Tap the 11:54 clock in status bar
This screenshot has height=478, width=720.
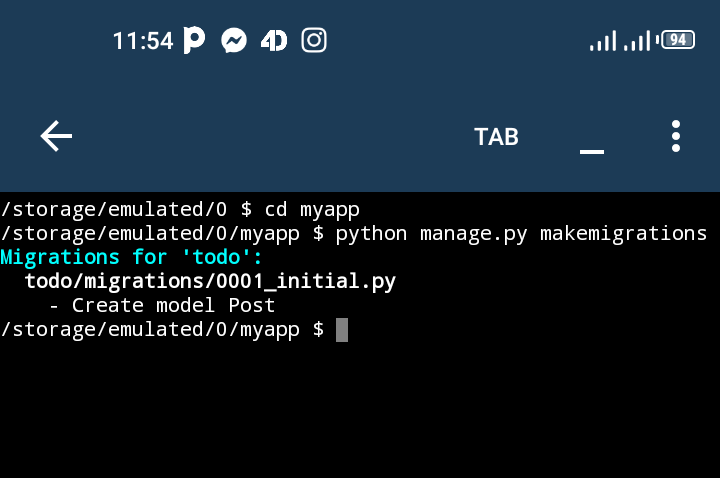click(x=143, y=41)
